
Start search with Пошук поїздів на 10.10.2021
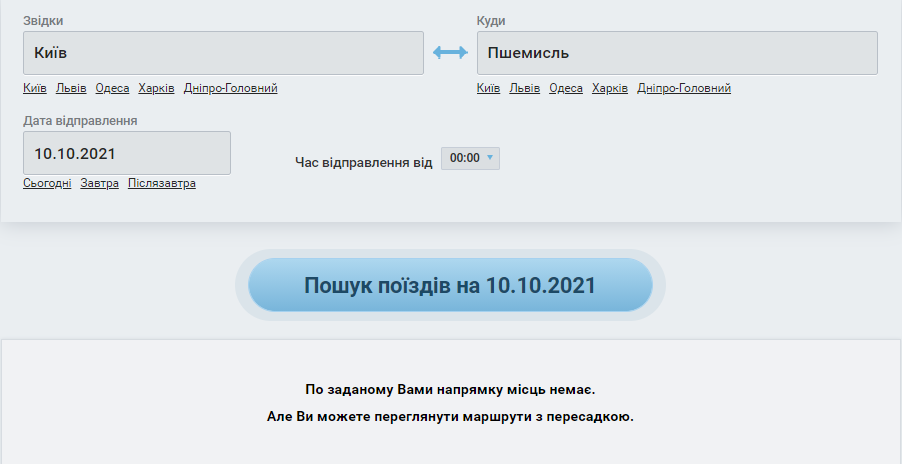[x=450, y=285]
